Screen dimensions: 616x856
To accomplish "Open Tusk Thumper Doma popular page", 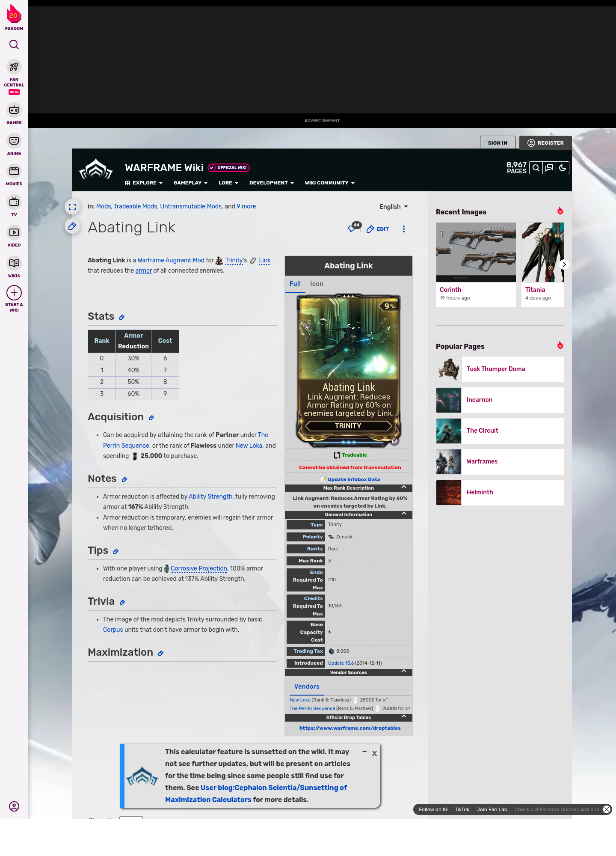I will (500, 369).
